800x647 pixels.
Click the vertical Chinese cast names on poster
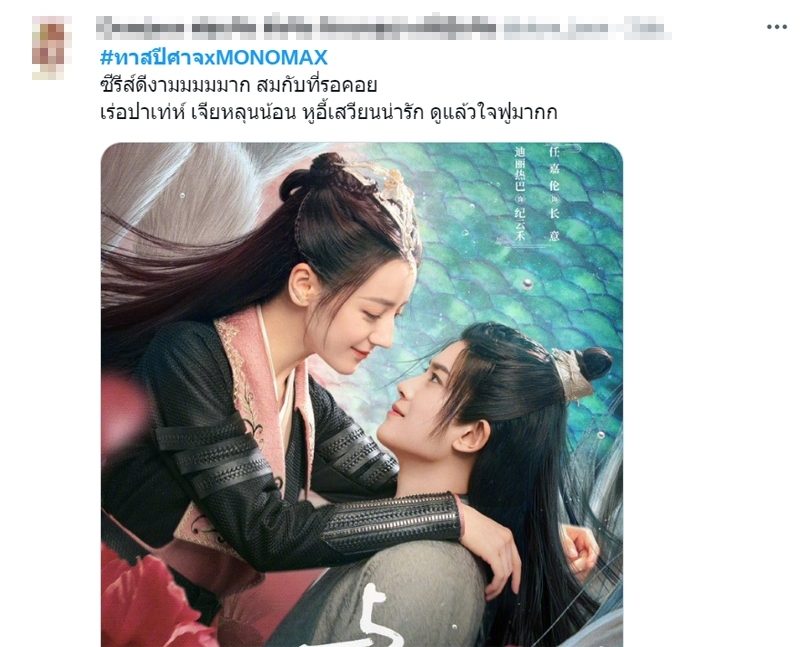(x=537, y=193)
